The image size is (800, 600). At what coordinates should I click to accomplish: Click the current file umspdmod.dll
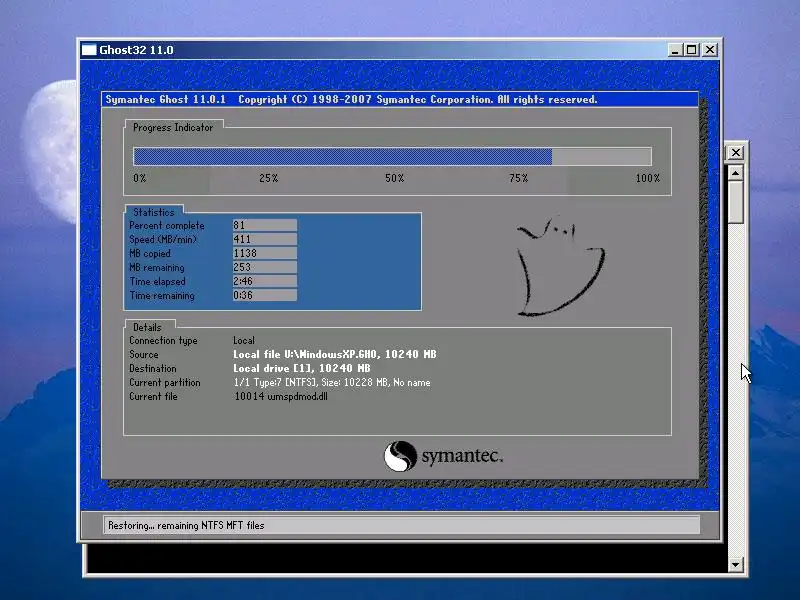click(x=297, y=396)
